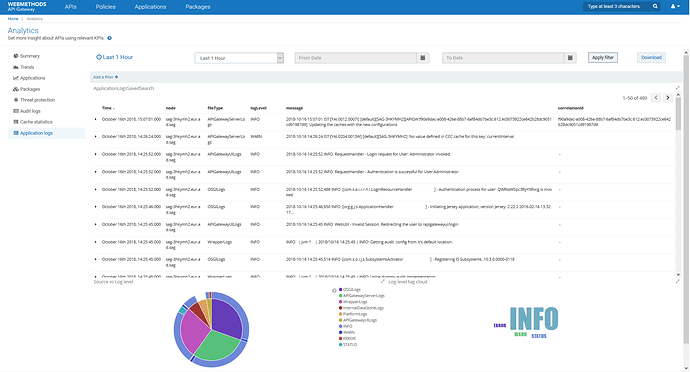Image resolution: width=690 pixels, height=372 pixels.
Task: Open the From Date calendar icon
Action: (x=422, y=58)
